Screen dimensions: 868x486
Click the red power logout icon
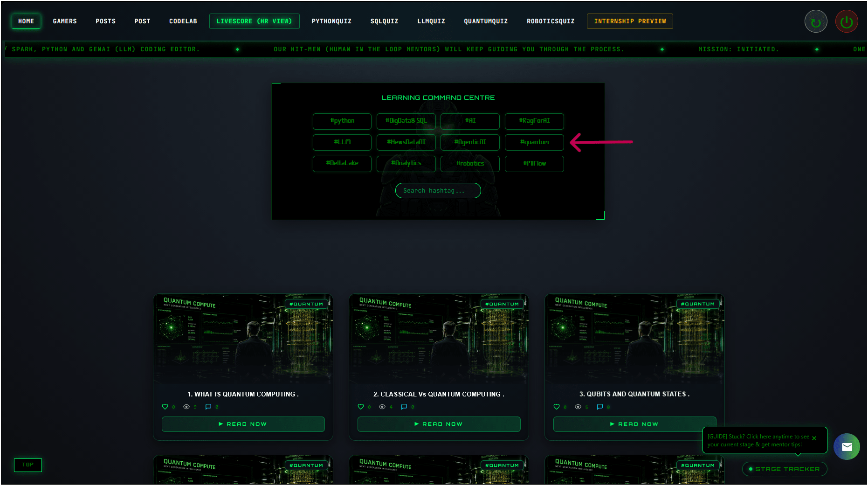tap(847, 21)
